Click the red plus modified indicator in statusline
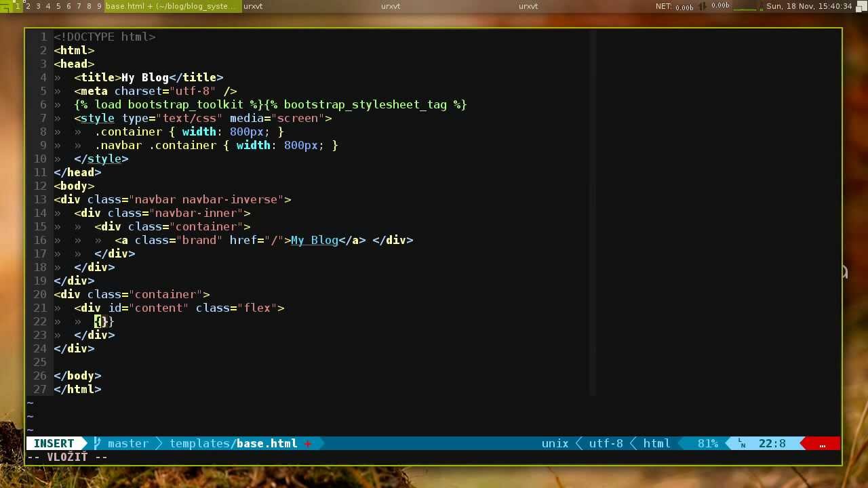This screenshot has width=868, height=488. pos(308,443)
